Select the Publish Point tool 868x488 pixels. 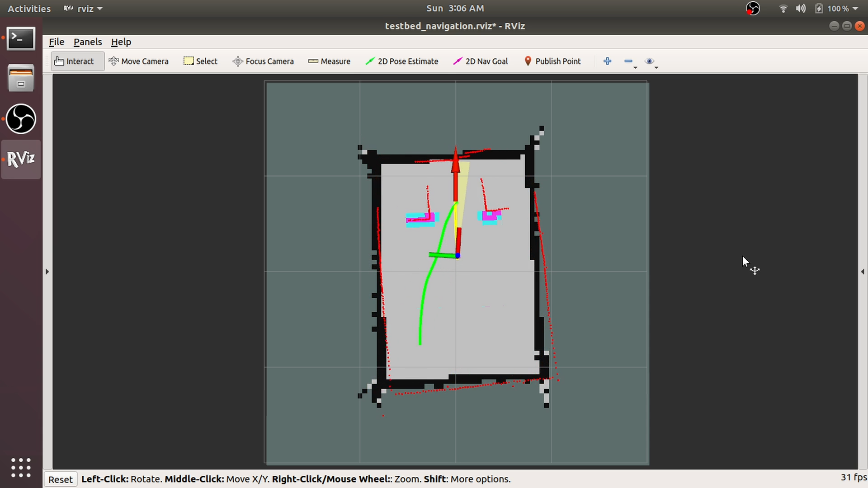click(x=552, y=61)
